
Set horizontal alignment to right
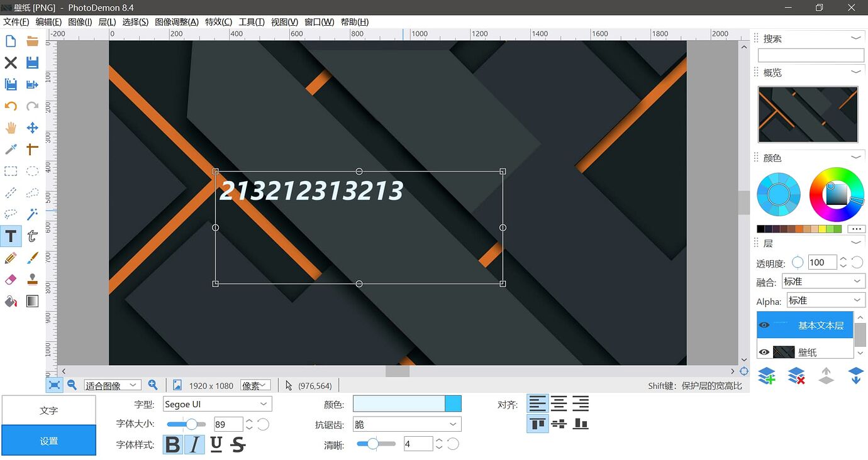(x=581, y=403)
